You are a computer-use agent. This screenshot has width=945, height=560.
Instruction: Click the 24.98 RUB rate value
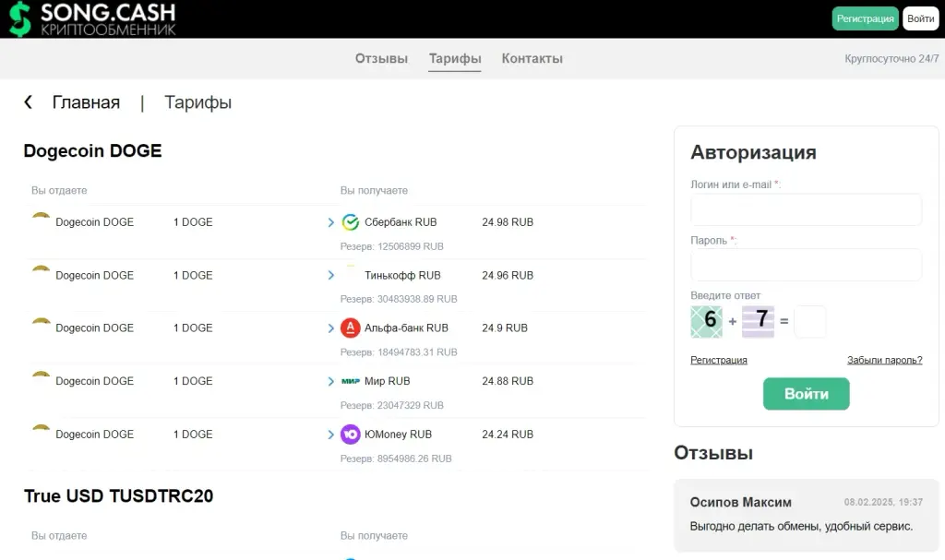(508, 222)
